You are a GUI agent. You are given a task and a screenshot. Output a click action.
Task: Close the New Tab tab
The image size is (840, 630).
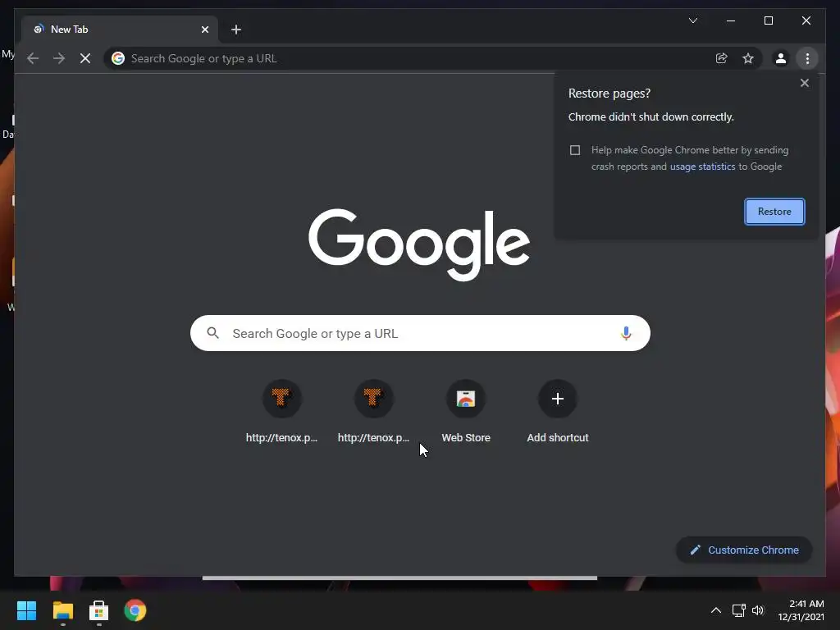pyautogui.click(x=204, y=30)
